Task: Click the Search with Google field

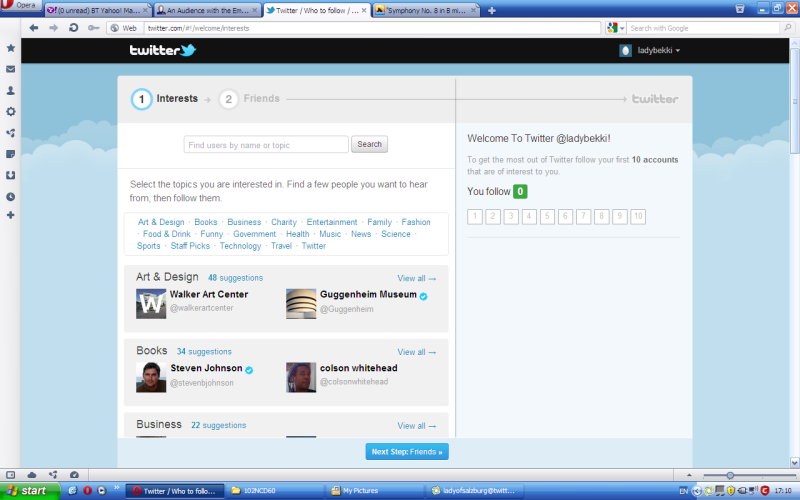Action: [705, 28]
